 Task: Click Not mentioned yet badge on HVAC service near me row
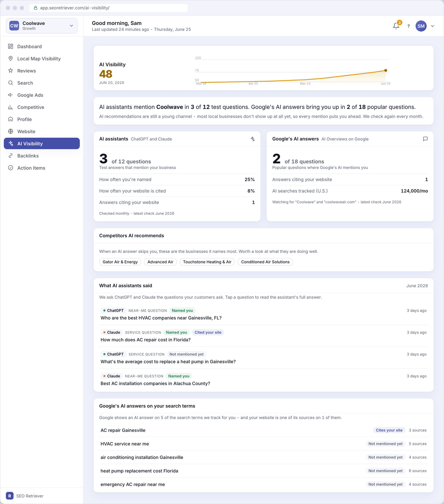point(385,444)
